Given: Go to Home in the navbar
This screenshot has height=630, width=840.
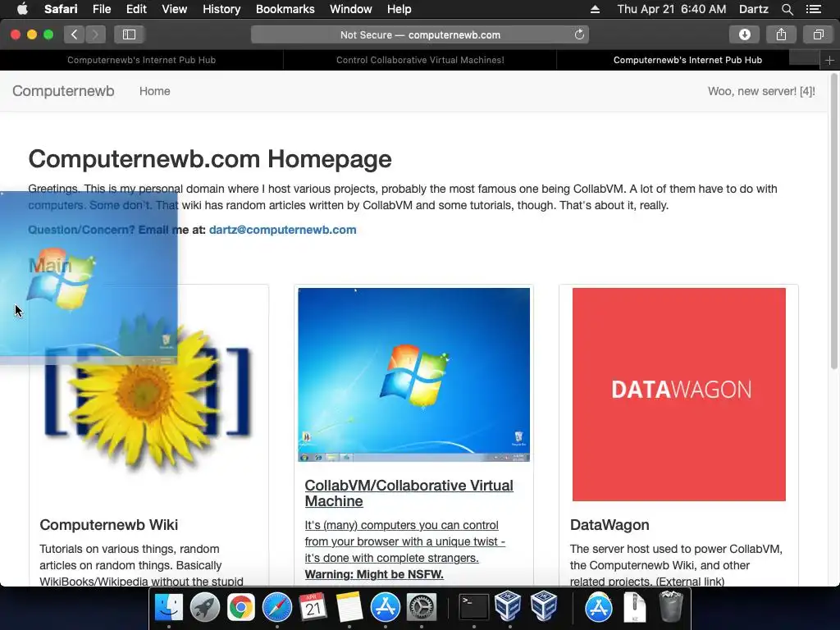Looking at the screenshot, I should (x=155, y=91).
